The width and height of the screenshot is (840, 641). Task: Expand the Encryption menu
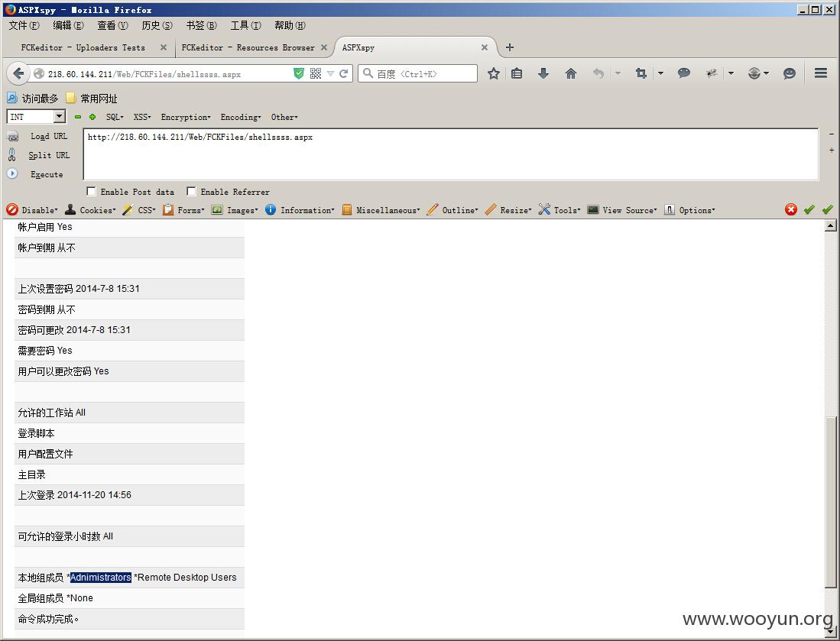point(186,117)
